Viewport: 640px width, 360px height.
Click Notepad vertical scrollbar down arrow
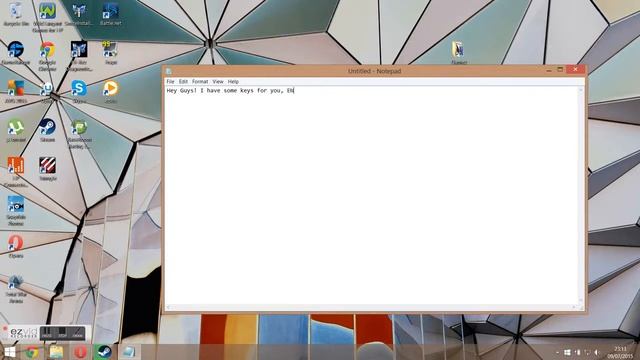tap(581, 301)
